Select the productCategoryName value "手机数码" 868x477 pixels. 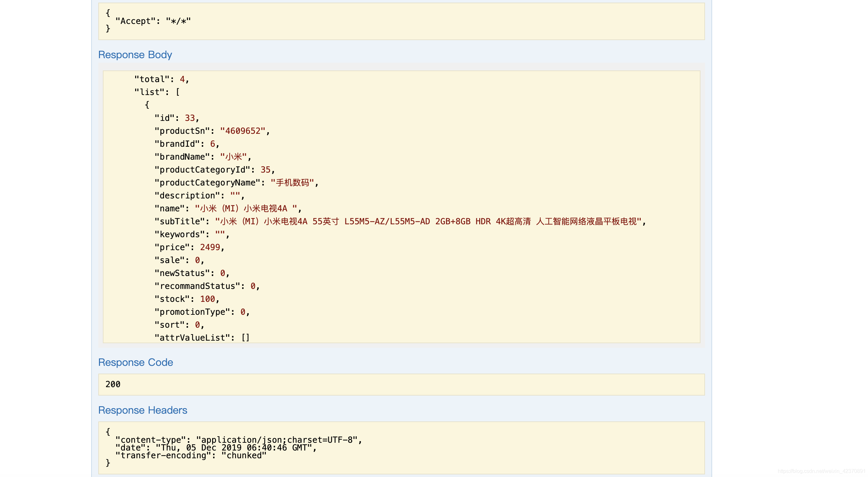[292, 183]
